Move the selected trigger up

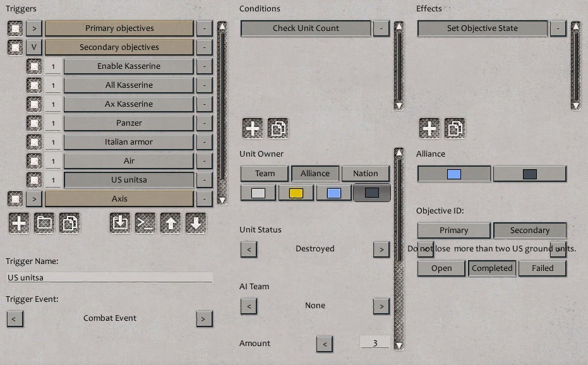[x=171, y=224]
